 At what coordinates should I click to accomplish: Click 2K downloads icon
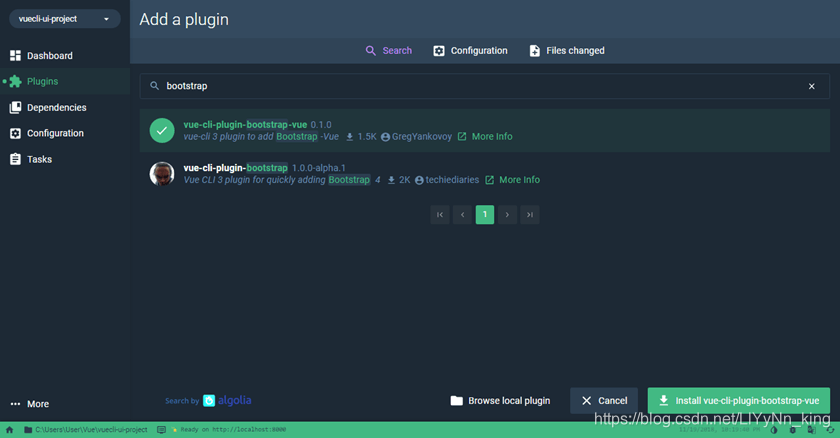click(x=391, y=180)
